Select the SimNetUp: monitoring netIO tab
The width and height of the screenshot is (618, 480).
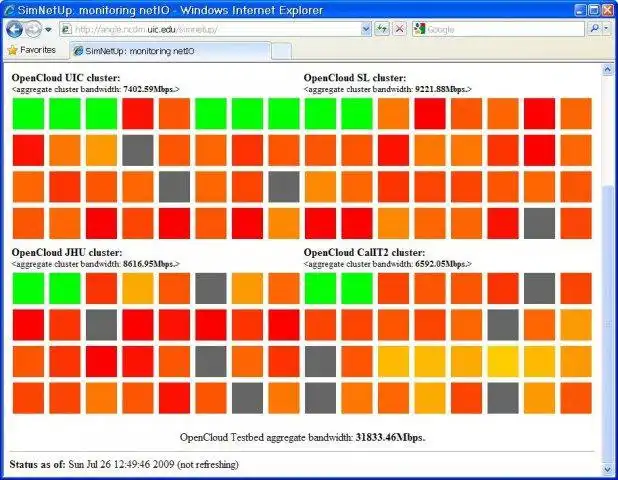pyautogui.click(x=170, y=51)
